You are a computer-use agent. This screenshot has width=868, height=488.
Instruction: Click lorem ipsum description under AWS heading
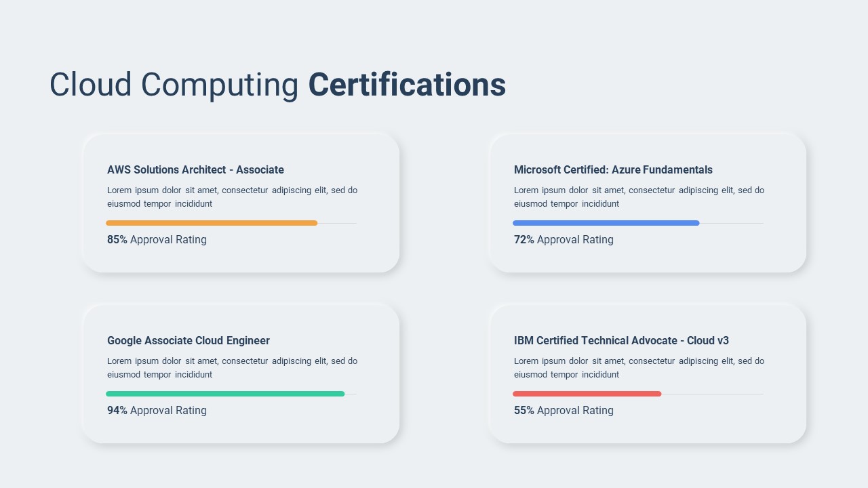pos(232,197)
